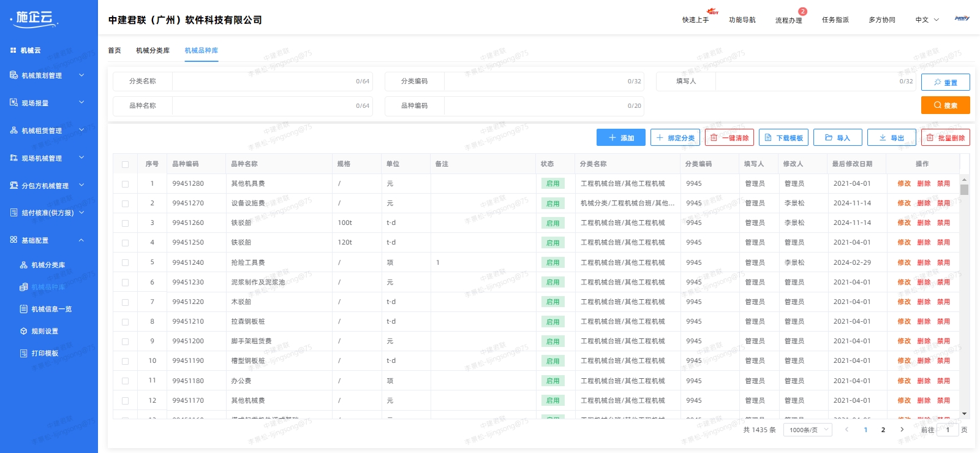980x453 pixels.
Task: Check the row for 99451280 其他机具费
Action: tap(125, 184)
